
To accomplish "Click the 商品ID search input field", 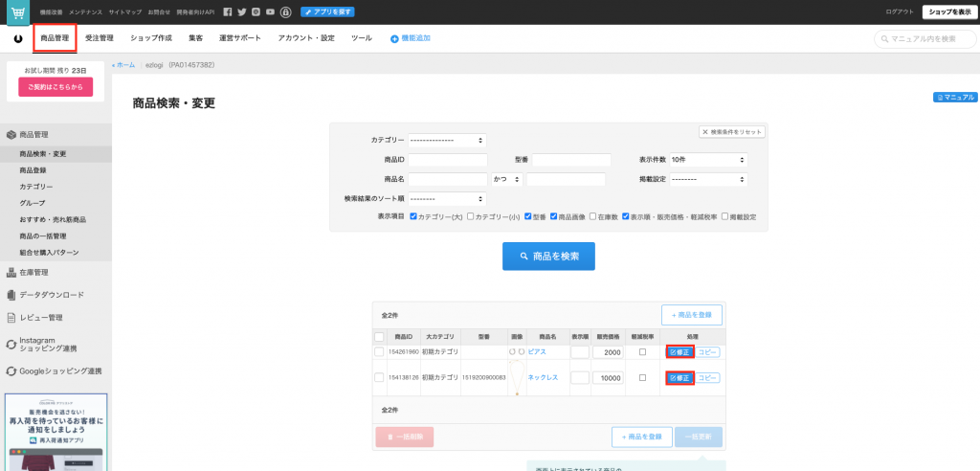I will 448,159.
